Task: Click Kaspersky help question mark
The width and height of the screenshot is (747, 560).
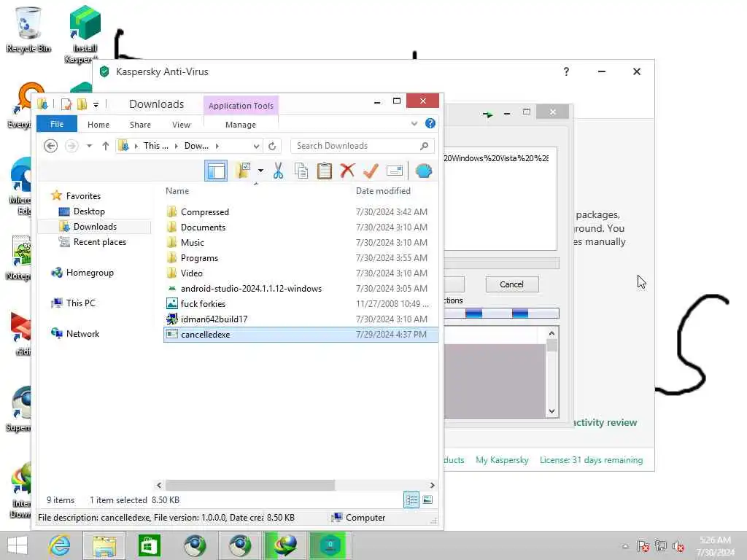Action: (x=566, y=71)
